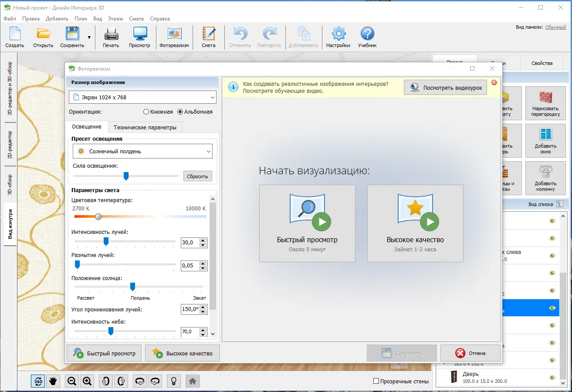Click Посмотреть видеоурок button

pos(445,88)
